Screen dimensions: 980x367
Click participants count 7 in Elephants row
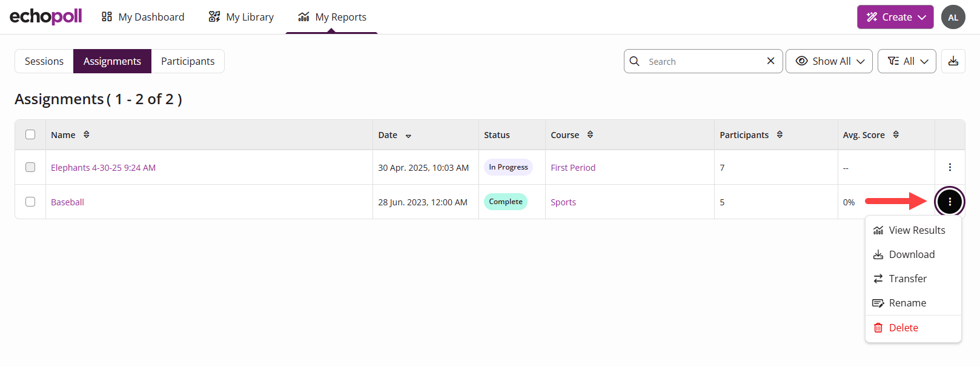click(x=722, y=168)
